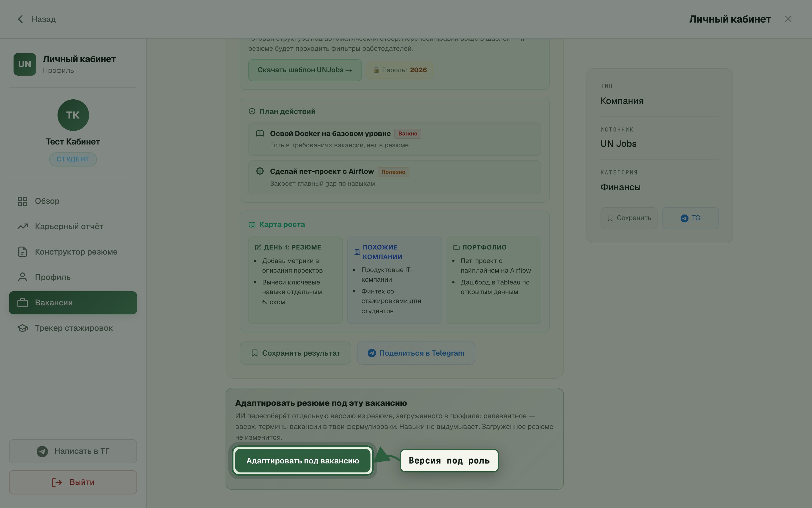Click the План действий check icon
The image size is (812, 508).
[x=252, y=111]
